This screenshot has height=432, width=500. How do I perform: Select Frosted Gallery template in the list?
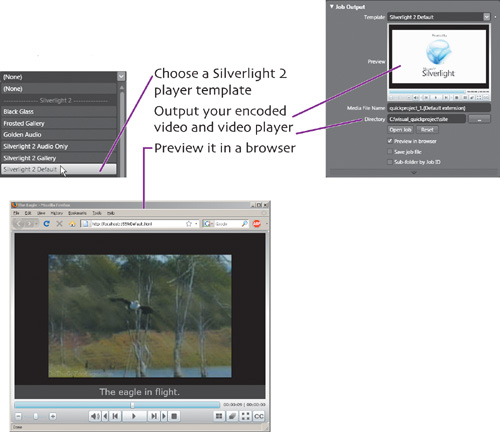coord(59,123)
